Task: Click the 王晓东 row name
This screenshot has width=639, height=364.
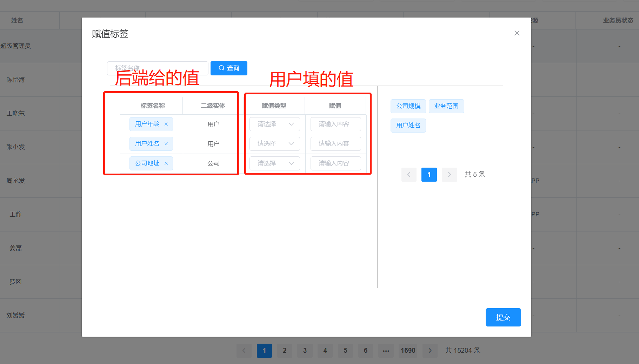Action: (15, 114)
